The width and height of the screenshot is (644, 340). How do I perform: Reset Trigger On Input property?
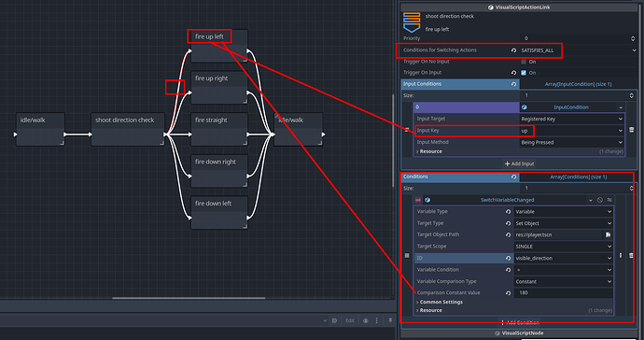click(x=513, y=73)
